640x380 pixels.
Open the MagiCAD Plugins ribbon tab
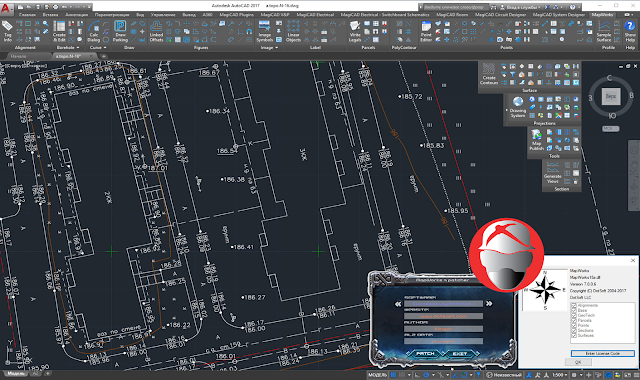tap(236, 15)
